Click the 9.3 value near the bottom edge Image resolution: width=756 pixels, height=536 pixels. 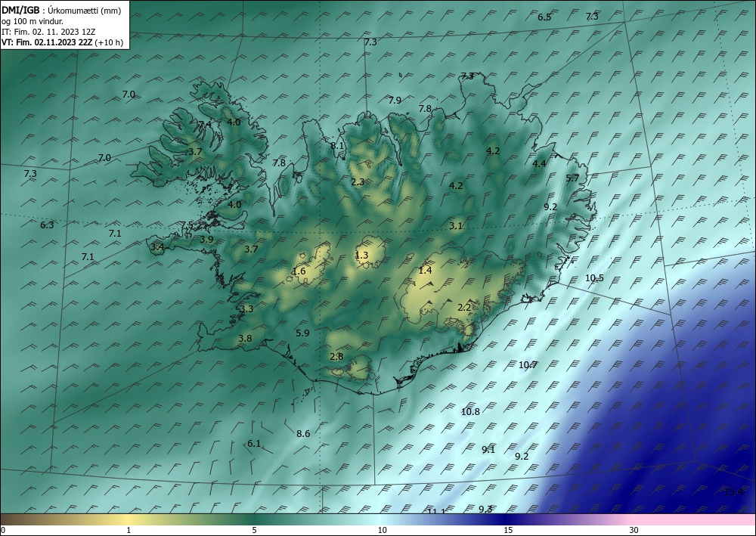(x=485, y=509)
